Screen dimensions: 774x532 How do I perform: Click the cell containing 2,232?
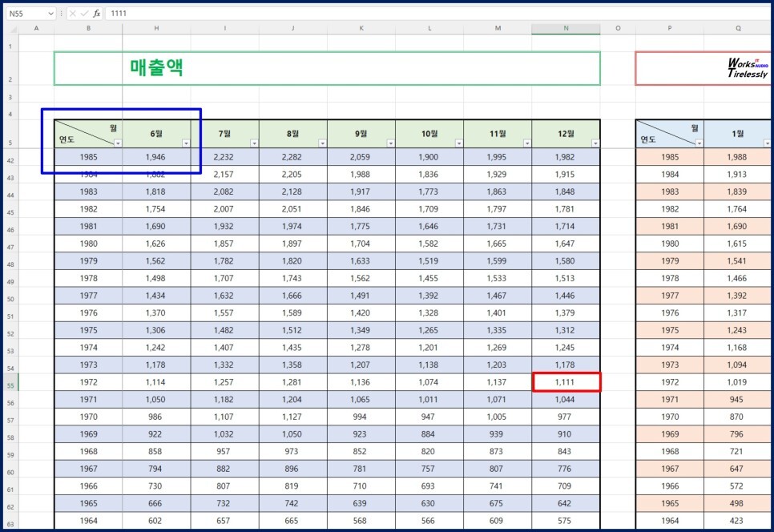point(224,157)
